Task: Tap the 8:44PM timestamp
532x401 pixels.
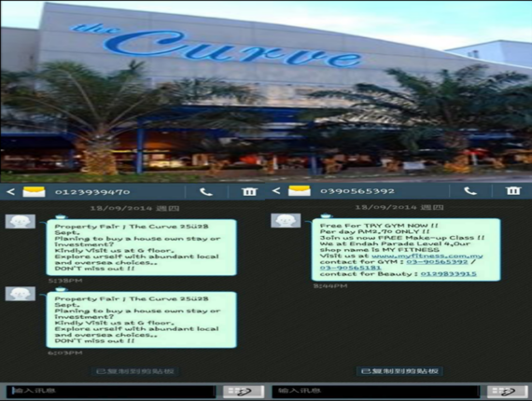Action: (330, 286)
